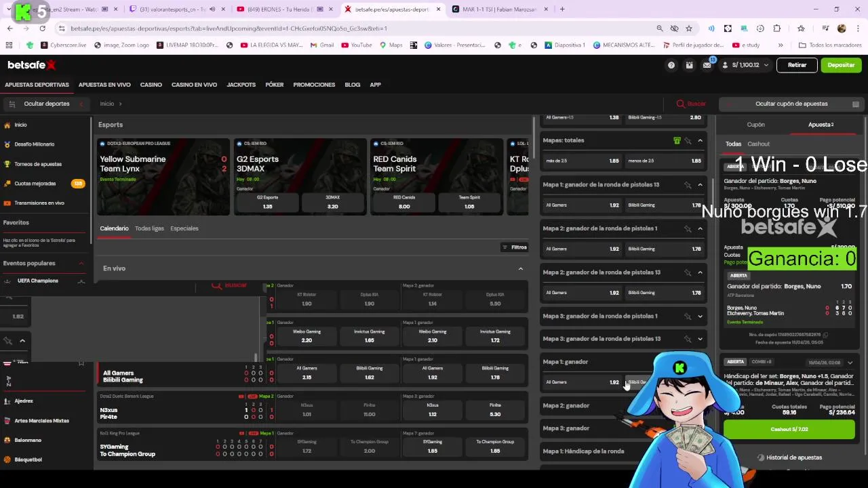Open the G2 Esports vs 3DMAX card
The image size is (868, 488).
coord(300,177)
